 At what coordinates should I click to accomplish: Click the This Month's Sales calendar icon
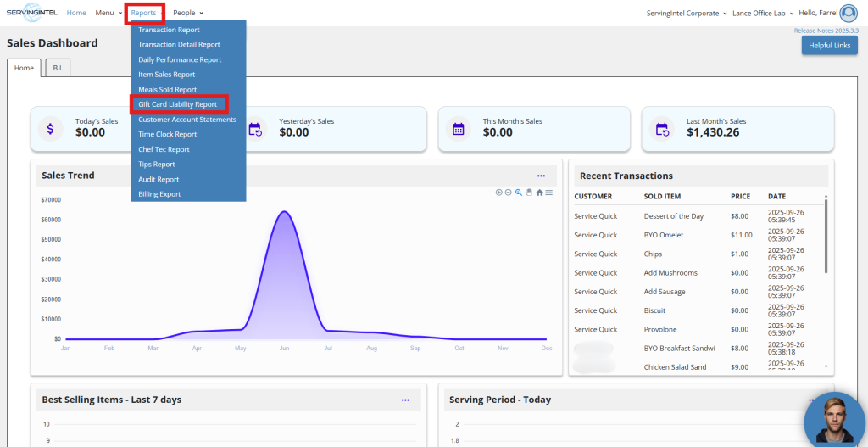(x=458, y=129)
